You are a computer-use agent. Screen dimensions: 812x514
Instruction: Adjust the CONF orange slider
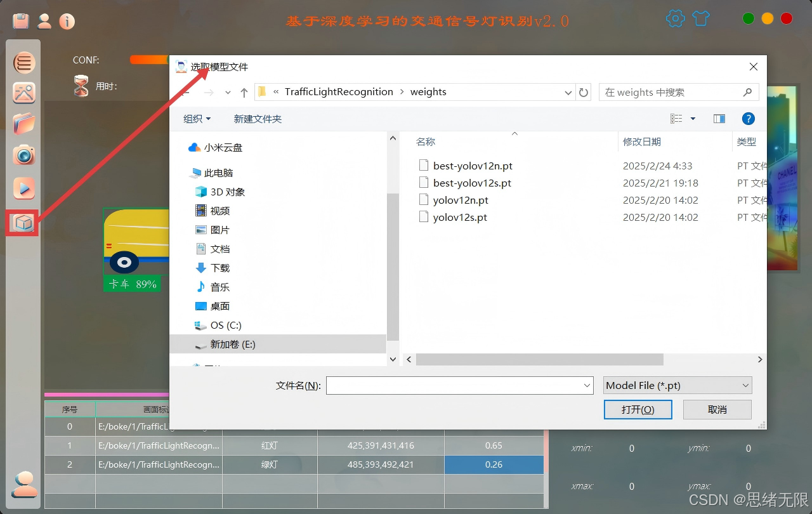[x=149, y=60]
